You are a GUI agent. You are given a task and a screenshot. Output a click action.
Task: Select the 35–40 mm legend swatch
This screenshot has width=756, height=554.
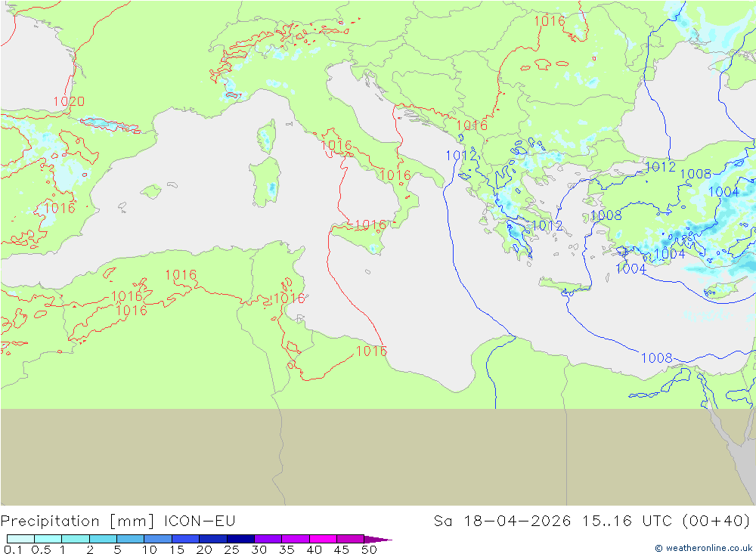click(x=295, y=539)
